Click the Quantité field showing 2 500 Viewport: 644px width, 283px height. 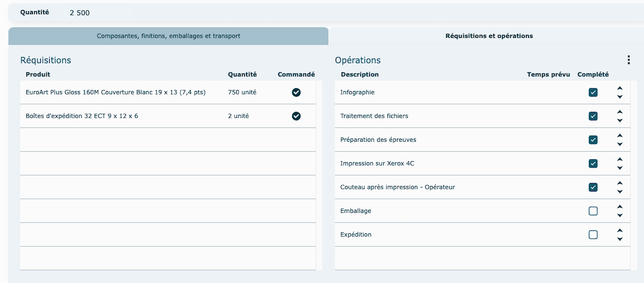(x=80, y=13)
